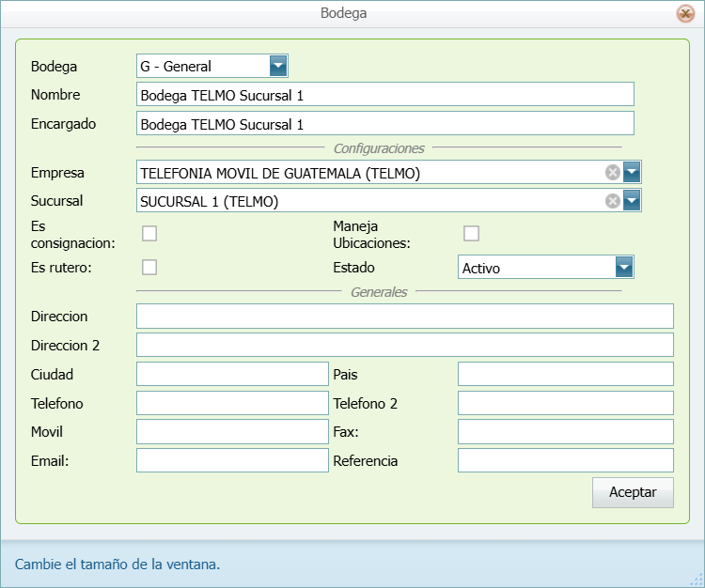Viewport: 705px width, 588px height.
Task: Expand the Sucursal dropdown list
Action: click(632, 201)
